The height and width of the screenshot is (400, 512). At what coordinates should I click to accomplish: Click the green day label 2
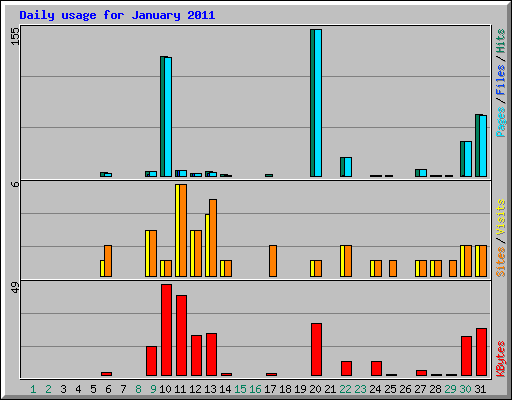tap(48, 389)
